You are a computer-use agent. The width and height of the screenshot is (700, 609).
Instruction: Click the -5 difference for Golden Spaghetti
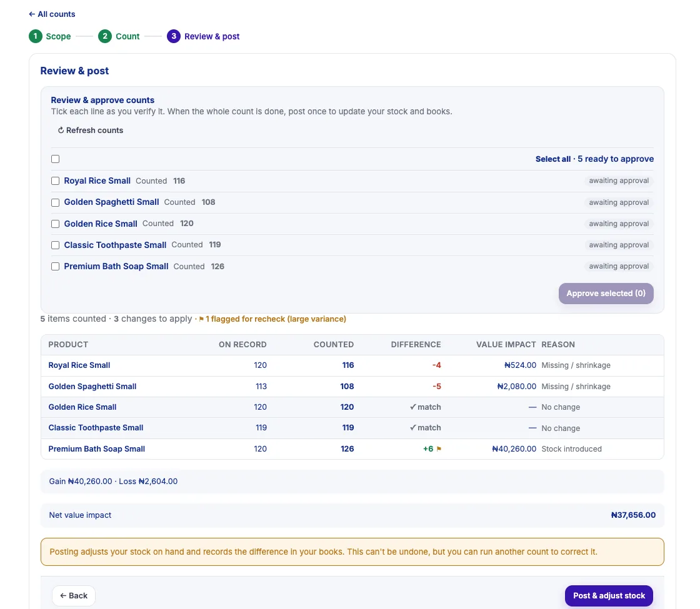click(437, 387)
